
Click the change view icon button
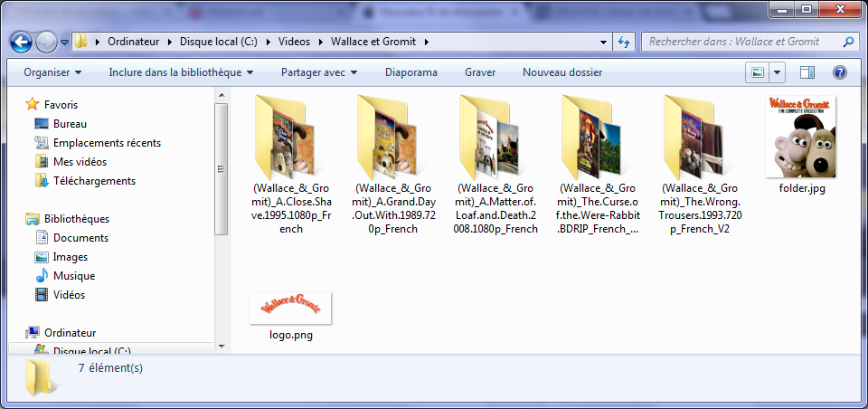click(x=757, y=72)
